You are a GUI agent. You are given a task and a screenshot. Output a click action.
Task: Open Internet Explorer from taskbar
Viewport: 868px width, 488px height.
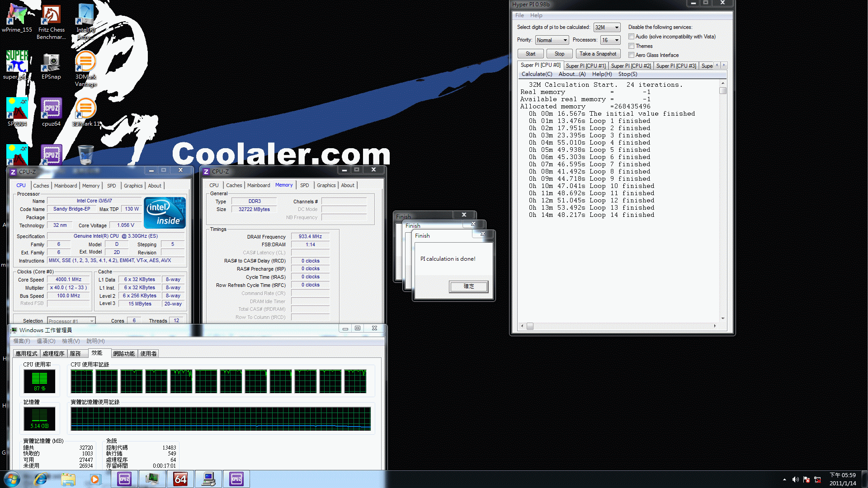[x=40, y=479]
